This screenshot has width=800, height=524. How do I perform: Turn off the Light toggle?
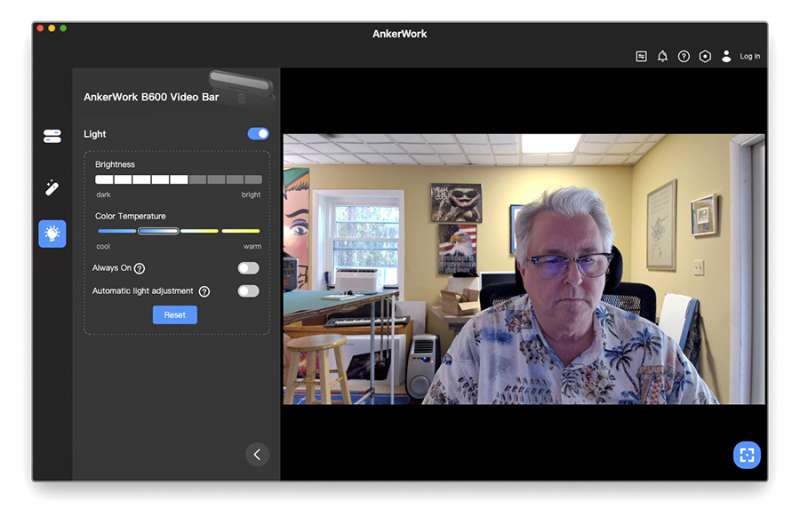(x=258, y=134)
